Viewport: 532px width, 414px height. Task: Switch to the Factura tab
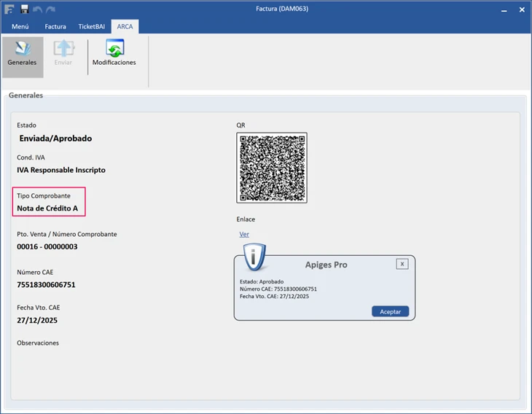(55, 26)
